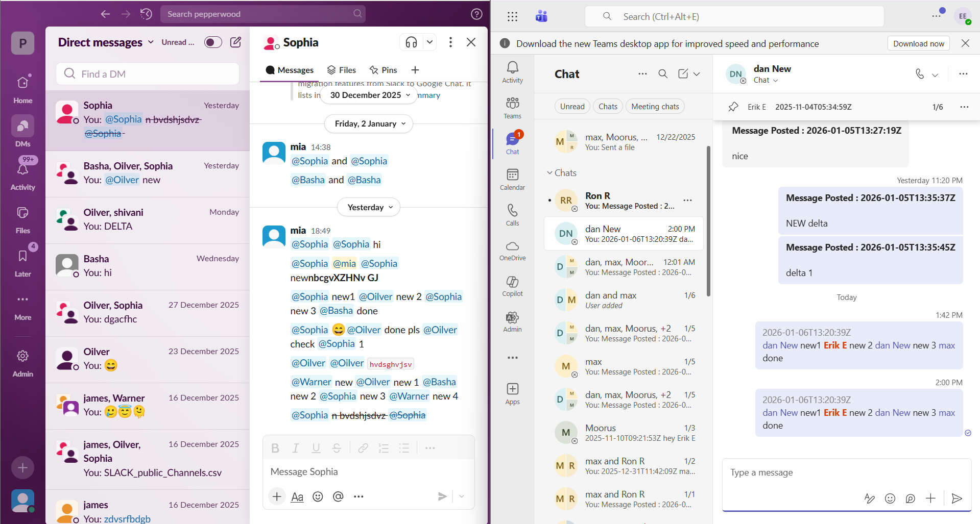This screenshot has width=980, height=524.
Task: Collapse the Chats section in Teams
Action: pyautogui.click(x=551, y=172)
